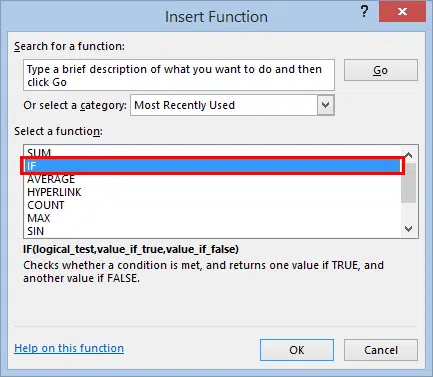433x377 pixels.
Task: Select MAX in the function list
Action: pyautogui.click(x=212, y=218)
